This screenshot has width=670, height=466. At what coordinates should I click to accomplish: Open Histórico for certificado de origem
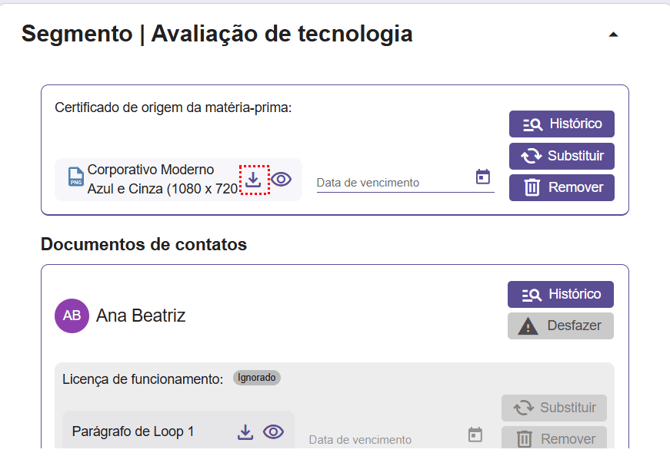pyautogui.click(x=561, y=124)
